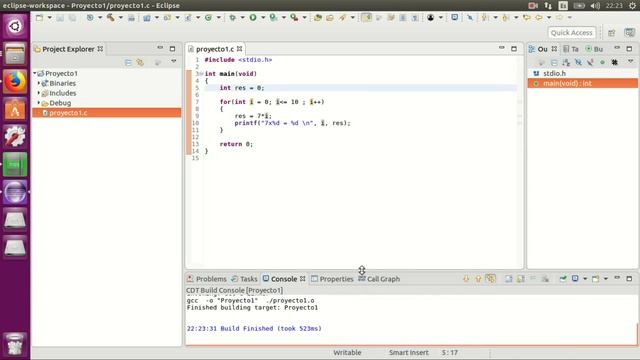Click the 'return 0;' line in editor
The height and width of the screenshot is (360, 640).
click(236, 144)
